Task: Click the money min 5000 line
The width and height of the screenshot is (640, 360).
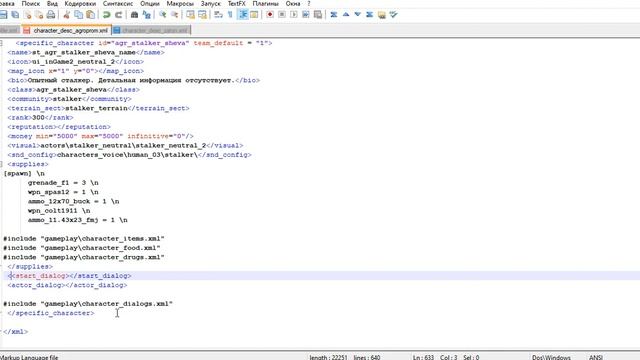Action: (100, 136)
